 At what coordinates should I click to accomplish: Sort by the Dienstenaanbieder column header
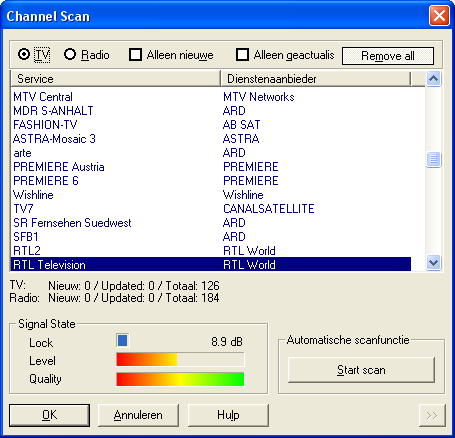(x=315, y=79)
